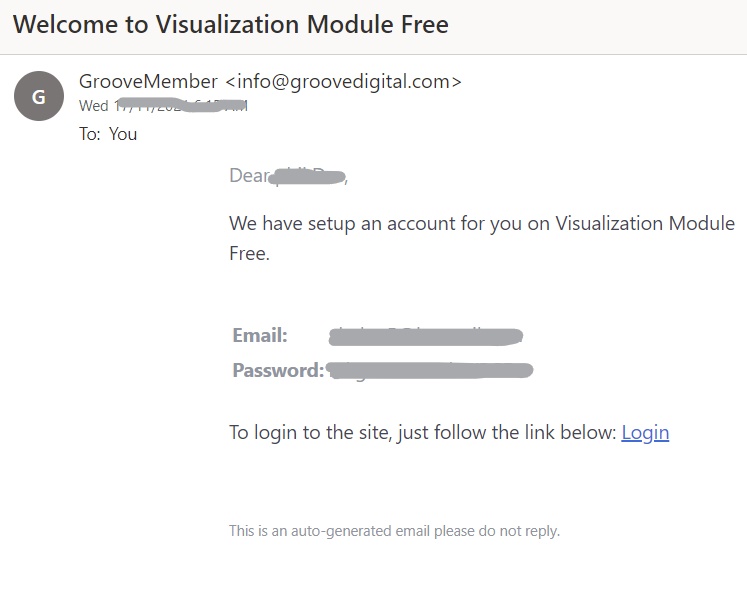Screen dimensions: 747x604
Task: Click 'Visualization Module' in the body paragraph
Action: 645,223
